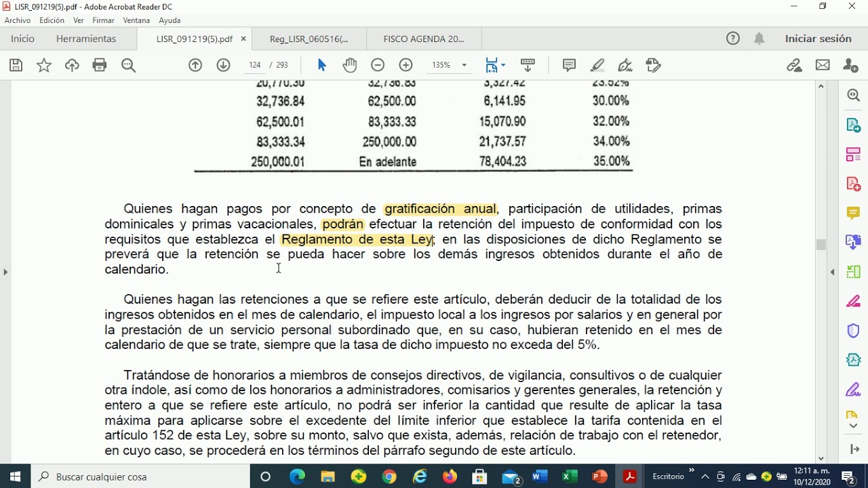Open the notifications bell
This screenshot has height=488, width=868.
[759, 39]
